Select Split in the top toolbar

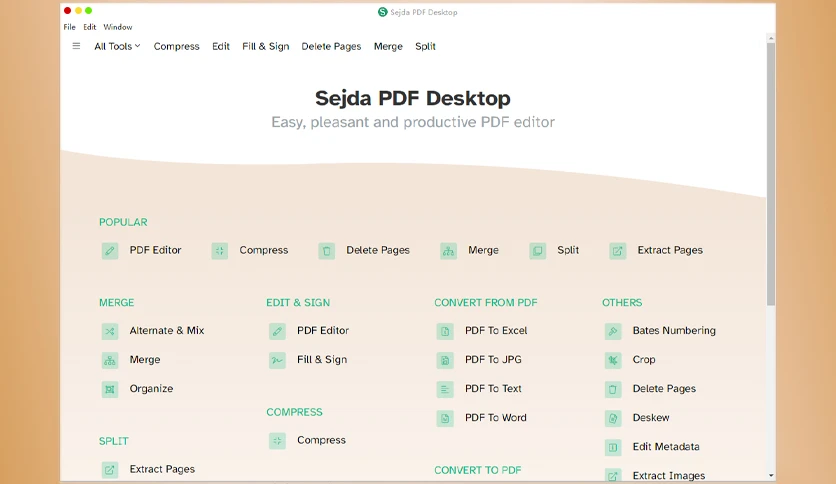(425, 46)
